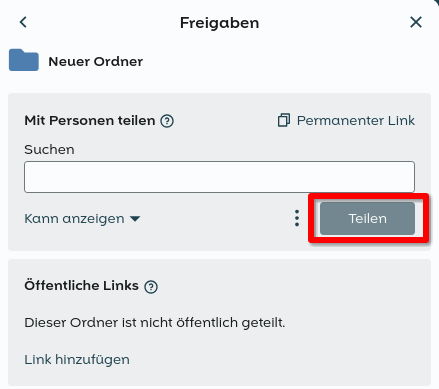Image resolution: width=439 pixels, height=389 pixels.
Task: Click the Teilen share button
Action: [x=367, y=218]
